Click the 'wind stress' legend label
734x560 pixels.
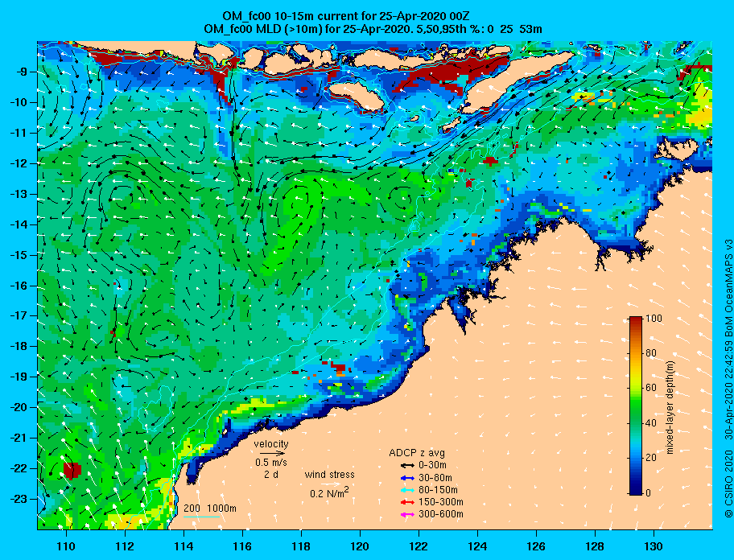329,475
